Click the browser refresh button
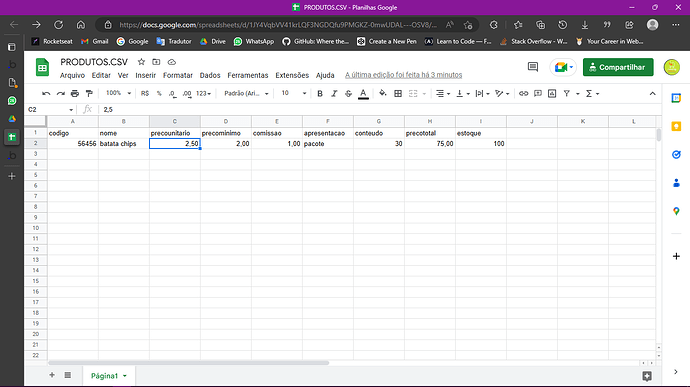 tap(59, 25)
